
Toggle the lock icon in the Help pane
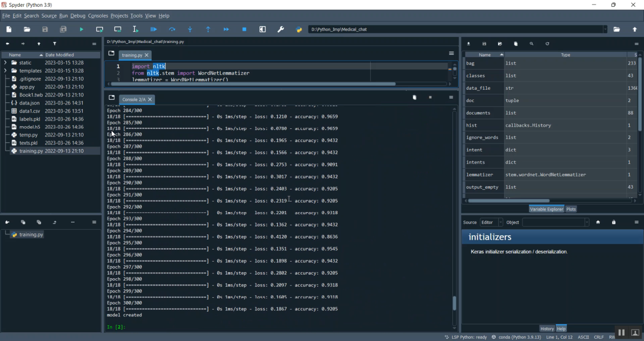tap(614, 222)
